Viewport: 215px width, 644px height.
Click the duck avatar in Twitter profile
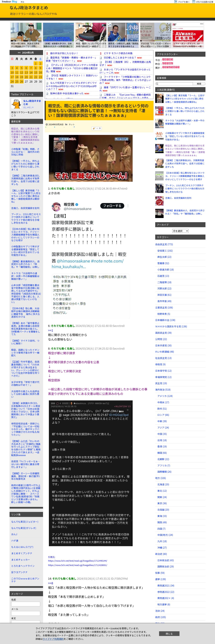click(16, 103)
